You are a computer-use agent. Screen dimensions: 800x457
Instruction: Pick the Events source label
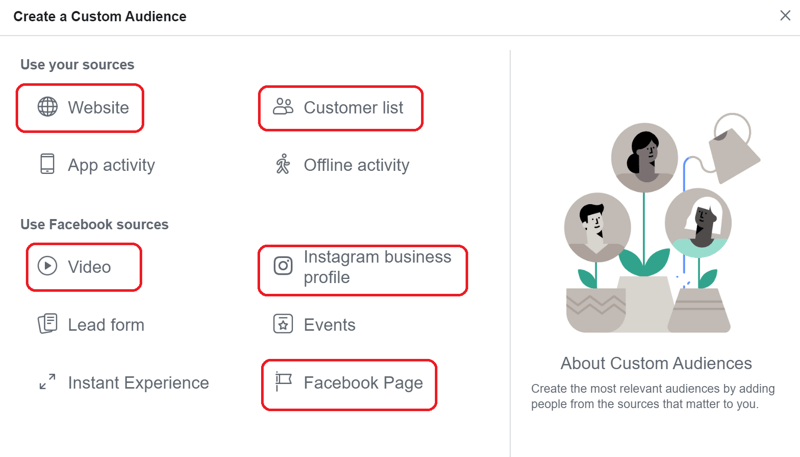pyautogui.click(x=330, y=325)
